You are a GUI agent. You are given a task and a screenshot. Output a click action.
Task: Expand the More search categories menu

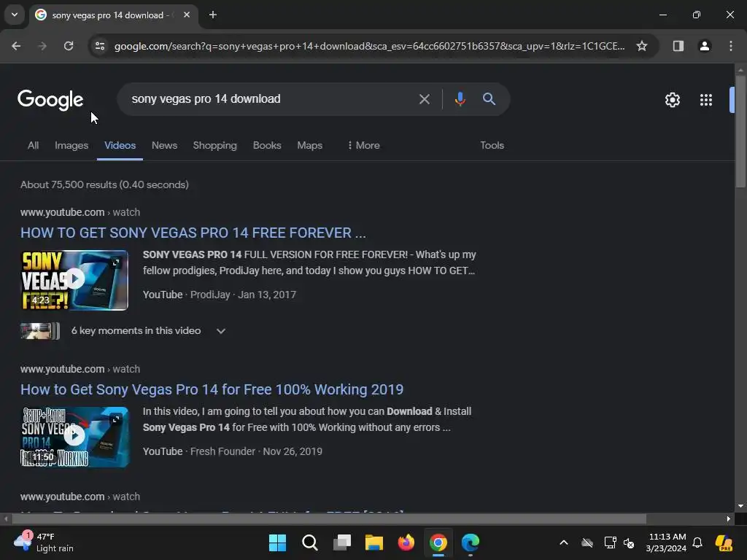[363, 145]
